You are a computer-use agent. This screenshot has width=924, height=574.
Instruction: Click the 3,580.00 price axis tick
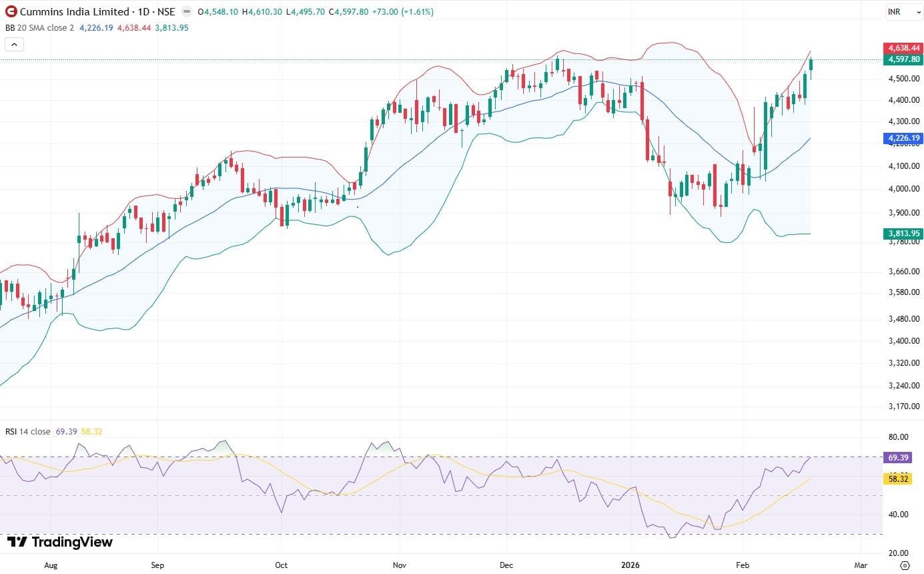904,292
